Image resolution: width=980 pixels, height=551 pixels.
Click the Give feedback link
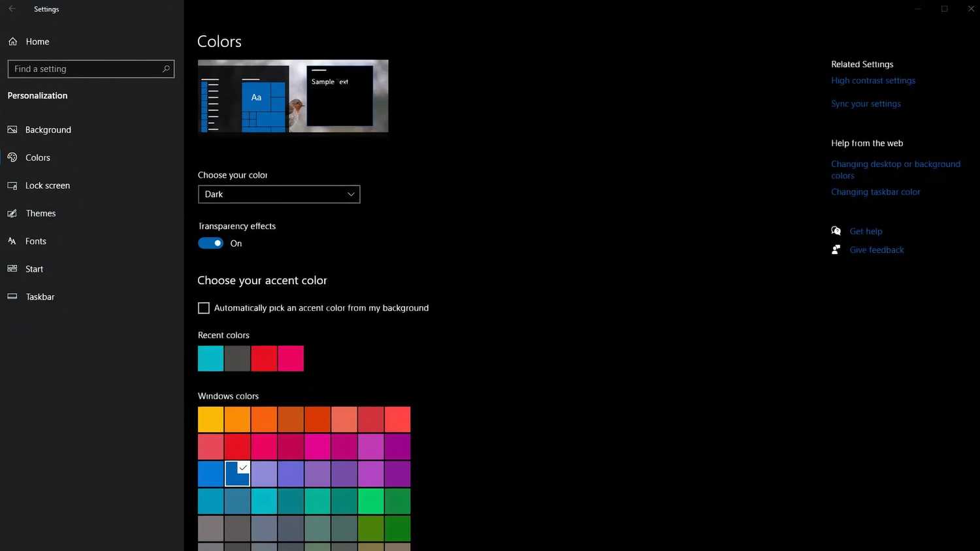876,250
